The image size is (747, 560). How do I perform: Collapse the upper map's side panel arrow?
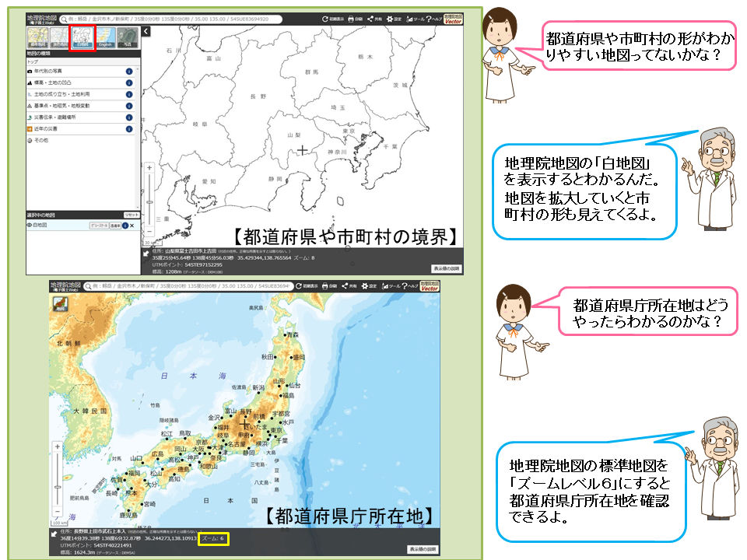coord(146,31)
